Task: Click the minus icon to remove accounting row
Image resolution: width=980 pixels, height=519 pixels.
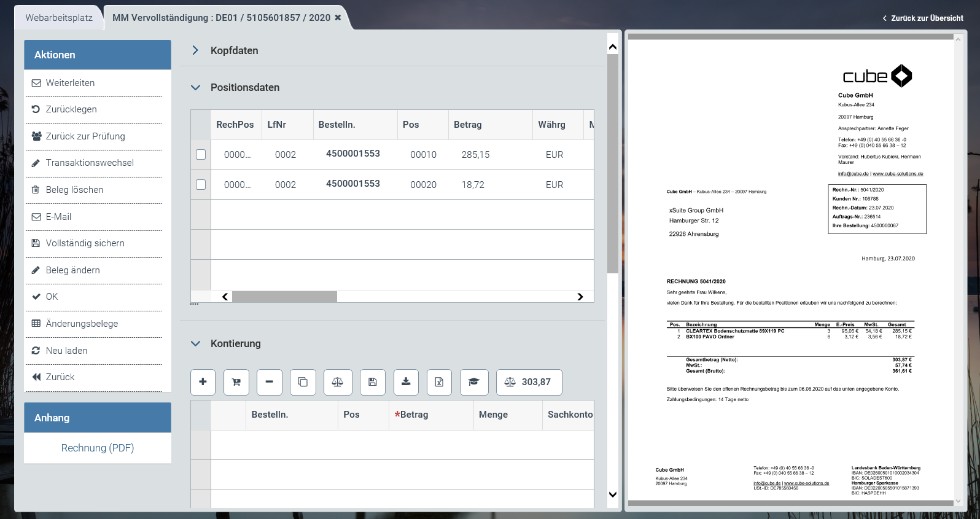Action: (269, 382)
